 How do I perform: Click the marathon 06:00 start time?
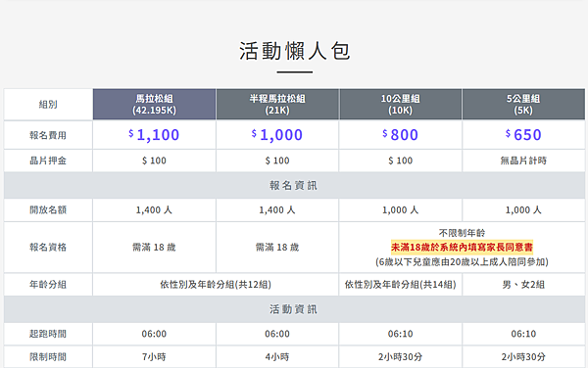tap(154, 334)
